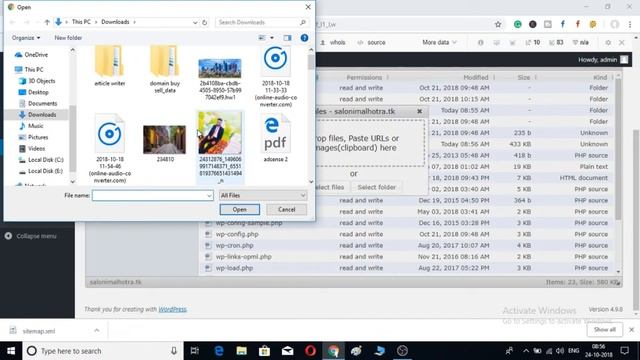Open Local Disk (E:) in navigation pane
The image size is (640, 360).
(x=41, y=171)
